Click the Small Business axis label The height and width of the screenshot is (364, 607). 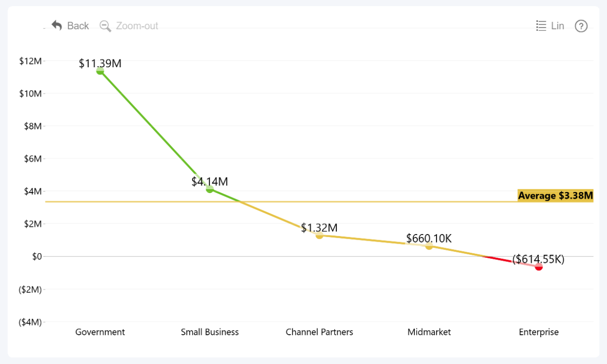tap(209, 332)
